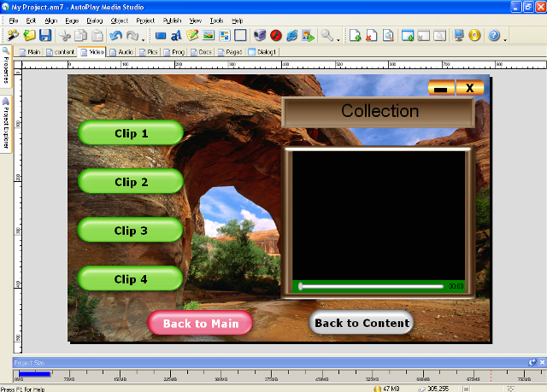547x392 pixels.
Task: Open the Publish menu
Action: coord(171,20)
